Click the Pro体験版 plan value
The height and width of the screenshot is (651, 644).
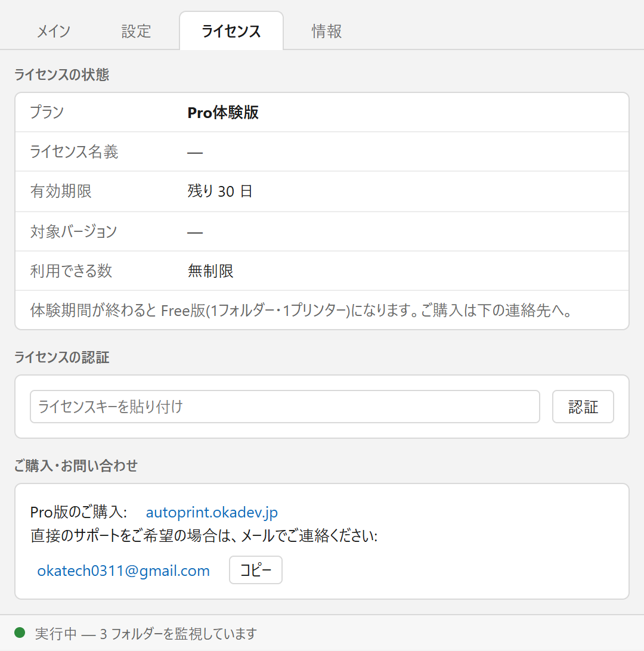point(223,113)
